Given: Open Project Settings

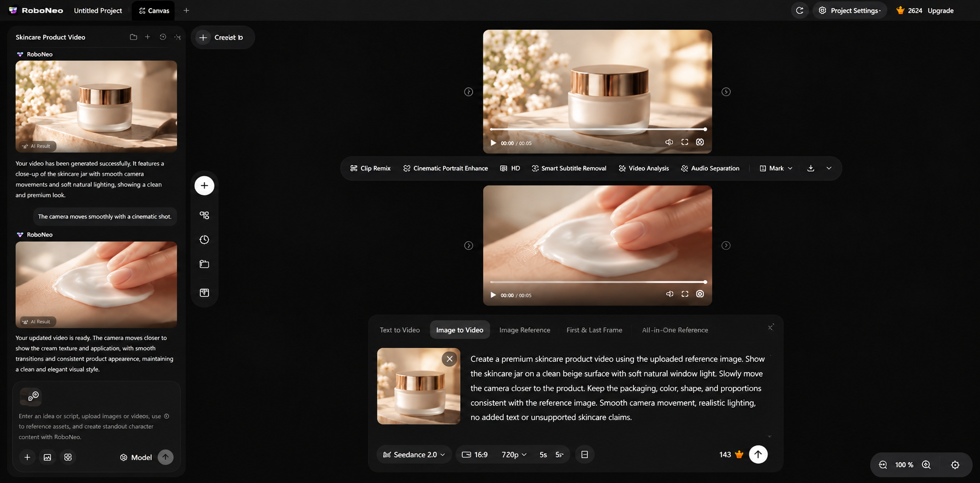Looking at the screenshot, I should tap(849, 10).
